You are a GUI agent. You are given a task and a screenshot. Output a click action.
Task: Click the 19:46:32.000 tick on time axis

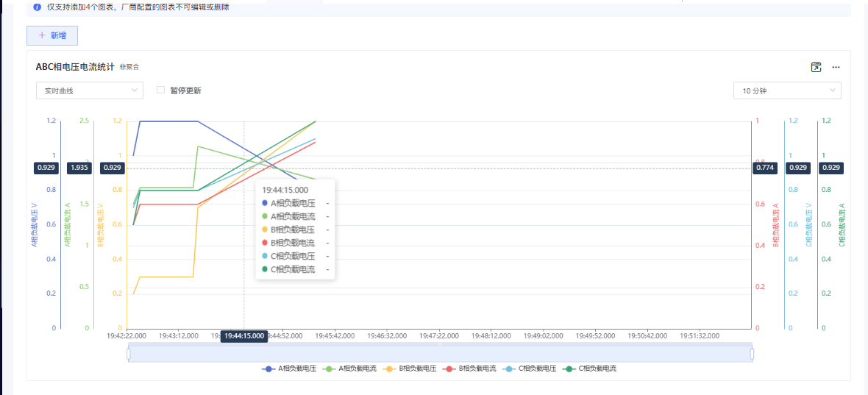tap(387, 335)
